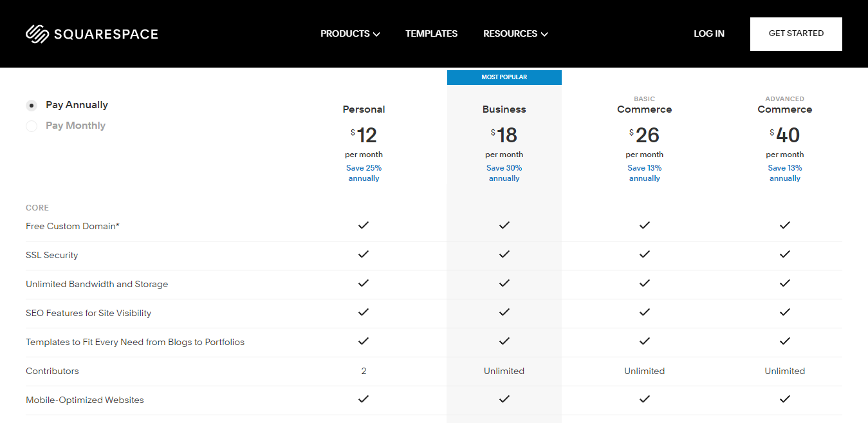The width and height of the screenshot is (868, 423).
Task: Click the LOG IN menu item
Action: 708,33
